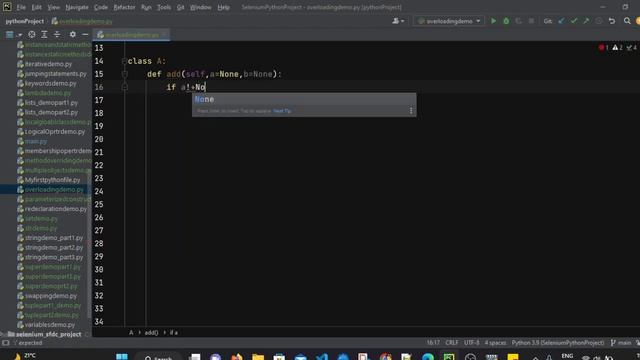Image resolution: width=640 pixels, height=360 pixels.
Task: Update project using the blue Git arrow
Action: [x=561, y=21]
